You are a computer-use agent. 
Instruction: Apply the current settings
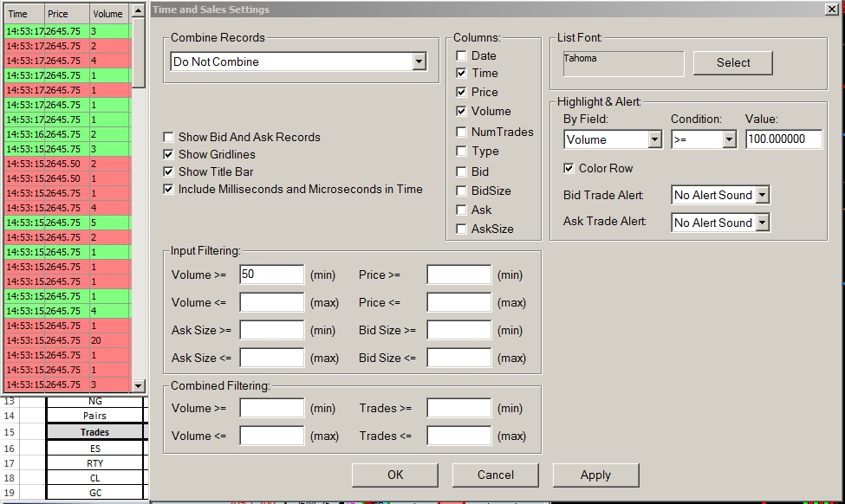click(595, 475)
